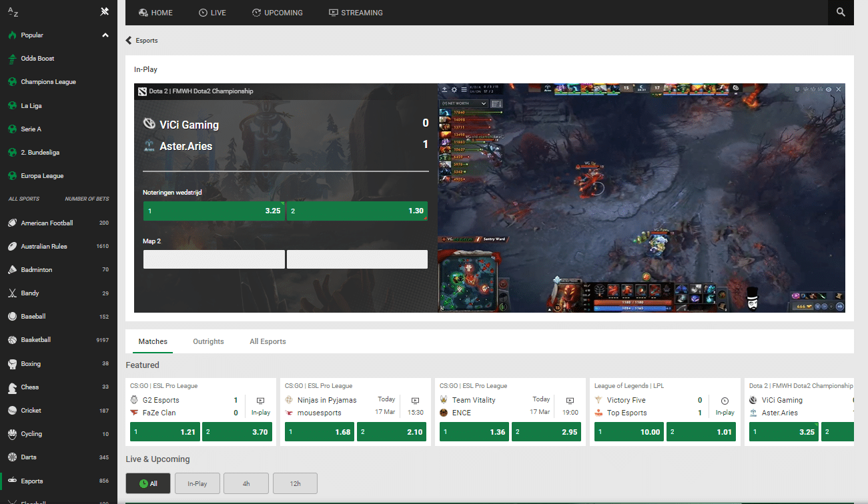Open the HOME menu item
Screen dimensions: 868x504
click(x=155, y=13)
